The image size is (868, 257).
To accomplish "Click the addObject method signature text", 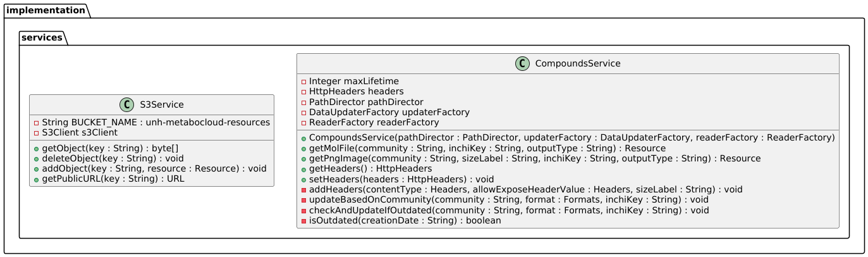I will click(x=154, y=169).
